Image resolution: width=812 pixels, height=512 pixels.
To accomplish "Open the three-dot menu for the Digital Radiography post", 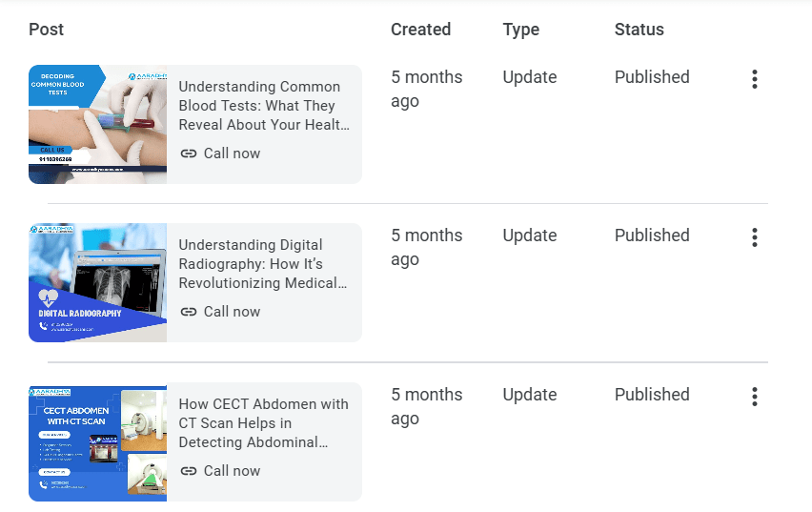I will 754,237.
